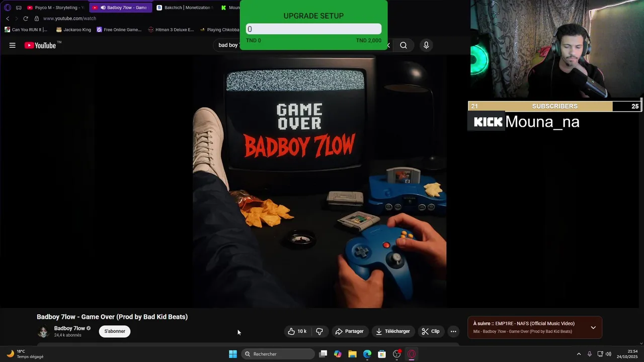This screenshot has width=644, height=362.
Task: Dislike the video with thumbs down
Action: click(x=319, y=331)
